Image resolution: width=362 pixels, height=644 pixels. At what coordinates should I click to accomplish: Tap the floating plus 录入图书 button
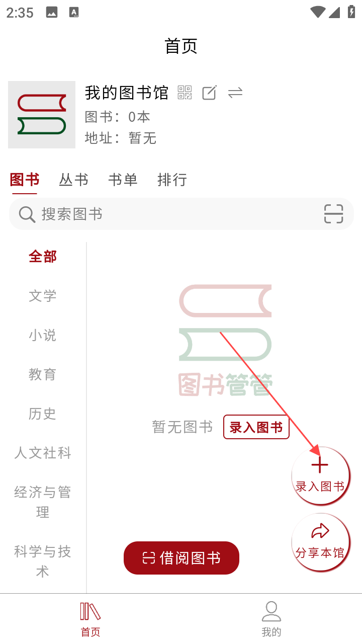pyautogui.click(x=320, y=475)
